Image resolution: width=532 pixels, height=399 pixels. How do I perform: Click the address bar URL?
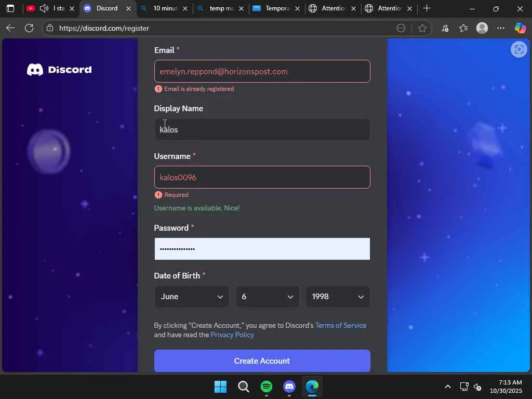tap(104, 28)
